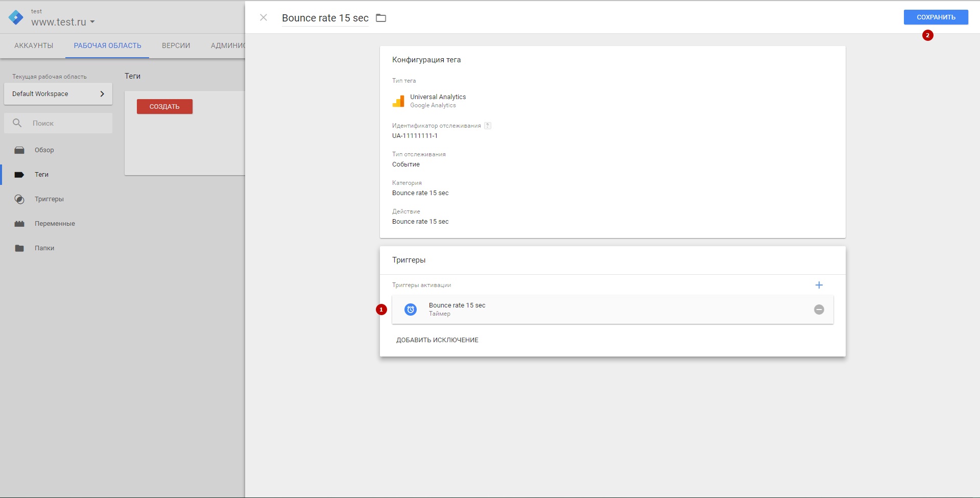980x498 pixels.
Task: Click the Обзор overview icon
Action: coord(19,150)
